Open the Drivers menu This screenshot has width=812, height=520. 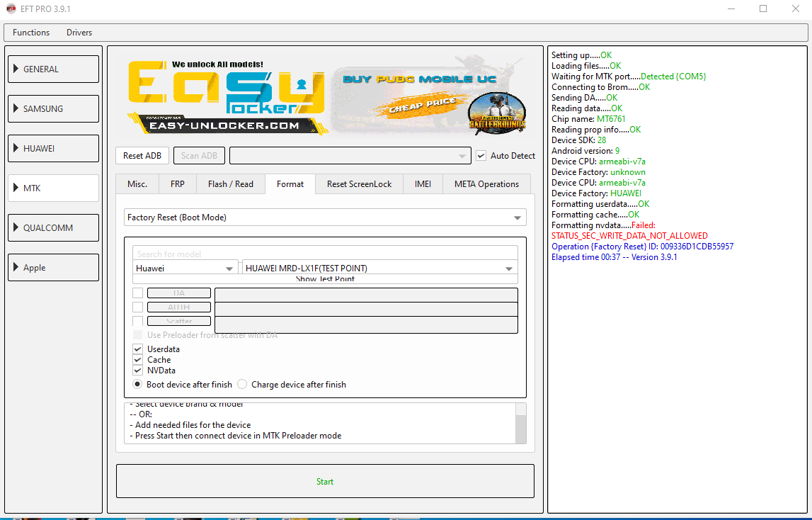click(x=79, y=32)
